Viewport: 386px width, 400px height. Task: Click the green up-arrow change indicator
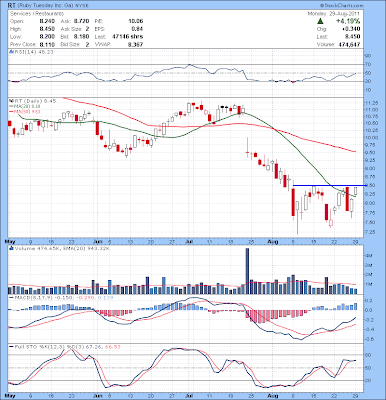[320, 21]
